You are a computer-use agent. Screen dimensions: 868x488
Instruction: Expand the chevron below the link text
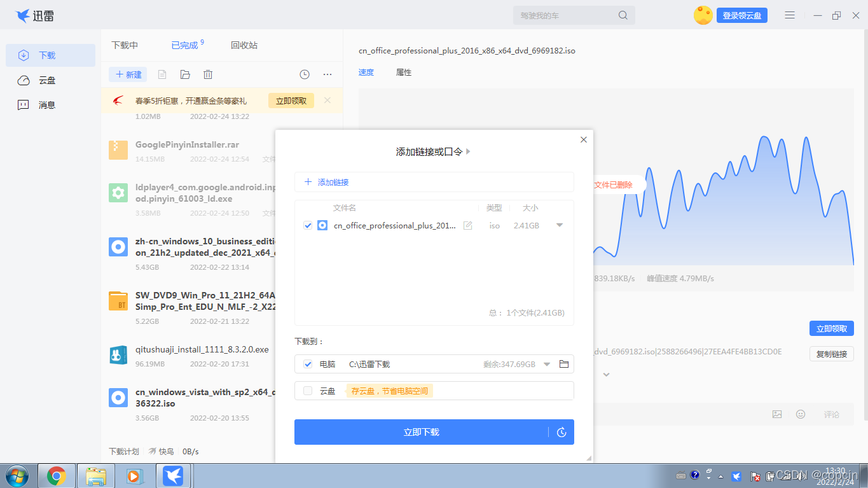606,375
